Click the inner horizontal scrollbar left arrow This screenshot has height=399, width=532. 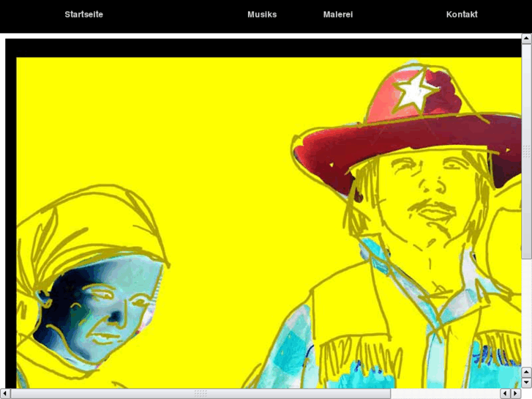tap(505, 393)
